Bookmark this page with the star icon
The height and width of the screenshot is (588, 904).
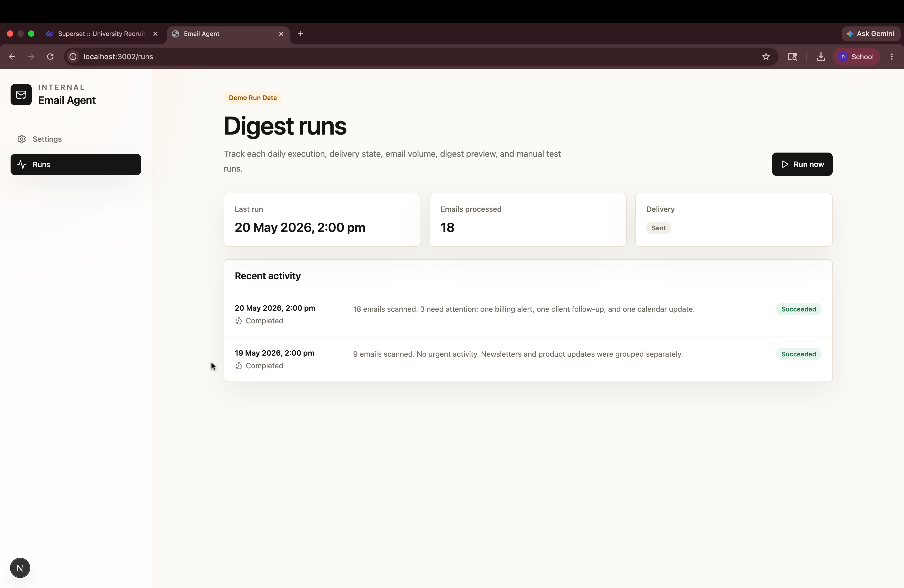[x=766, y=57]
